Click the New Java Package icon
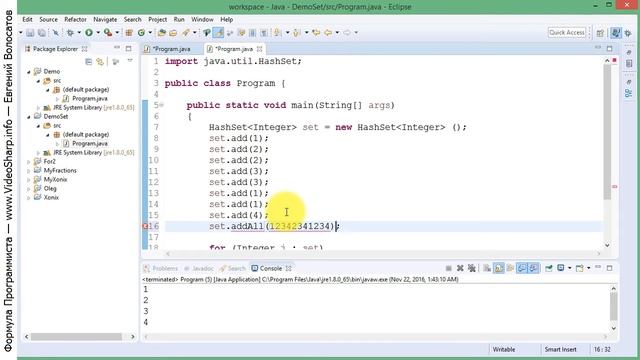 129,33
